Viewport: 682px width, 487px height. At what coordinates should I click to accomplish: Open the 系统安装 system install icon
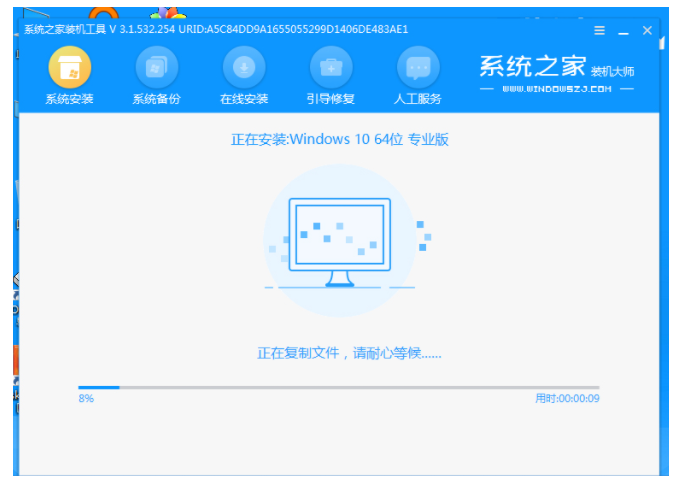tap(70, 68)
